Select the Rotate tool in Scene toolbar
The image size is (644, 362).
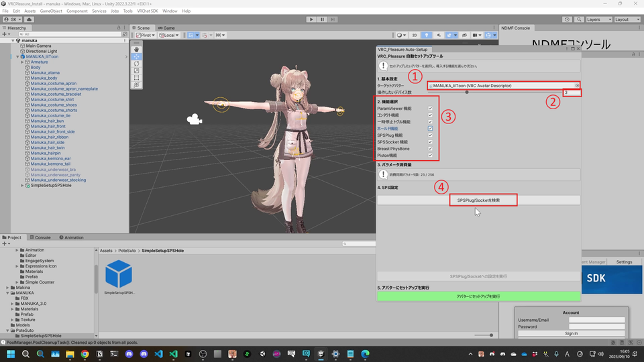click(x=136, y=64)
